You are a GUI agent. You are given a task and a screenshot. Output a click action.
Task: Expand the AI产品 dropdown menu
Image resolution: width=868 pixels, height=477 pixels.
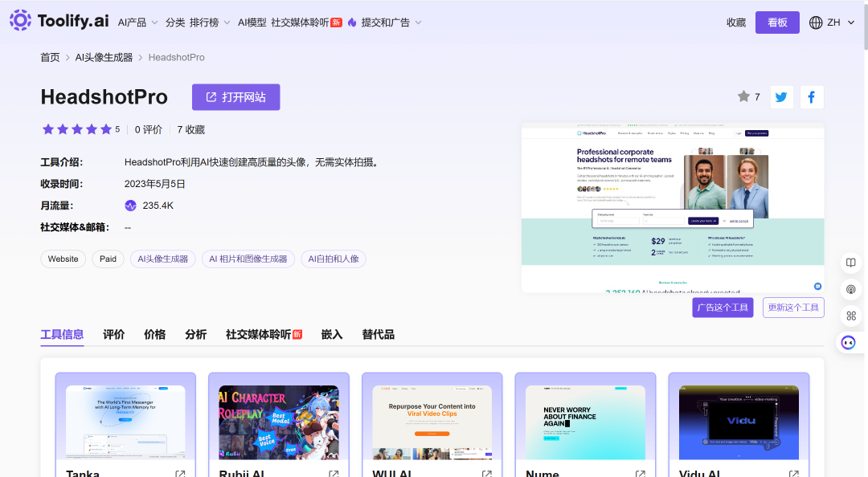pyautogui.click(x=138, y=22)
